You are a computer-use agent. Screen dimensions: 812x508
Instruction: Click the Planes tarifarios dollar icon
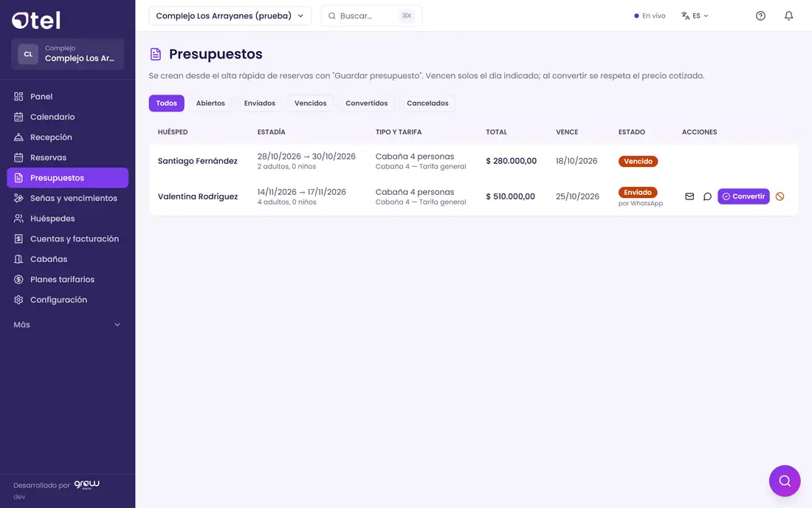coord(18,279)
